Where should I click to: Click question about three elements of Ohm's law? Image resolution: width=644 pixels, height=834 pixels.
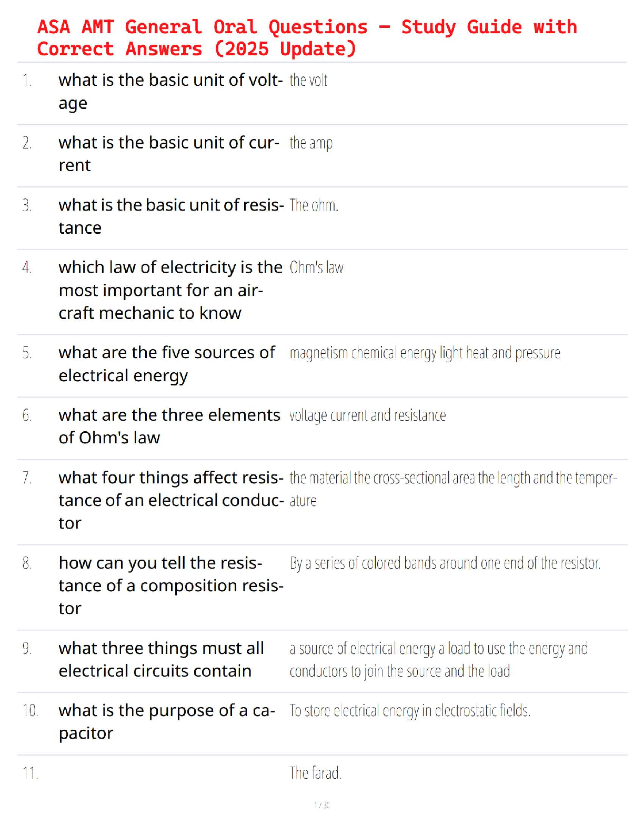coord(169,426)
